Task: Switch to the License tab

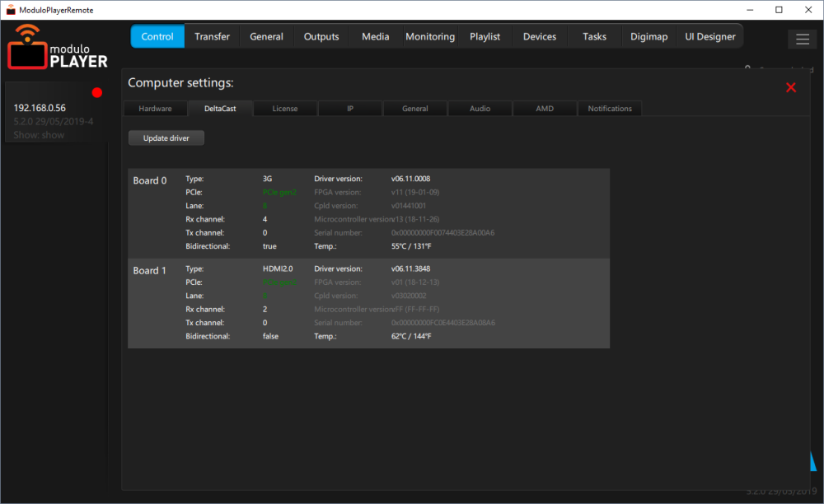Action: coord(284,108)
